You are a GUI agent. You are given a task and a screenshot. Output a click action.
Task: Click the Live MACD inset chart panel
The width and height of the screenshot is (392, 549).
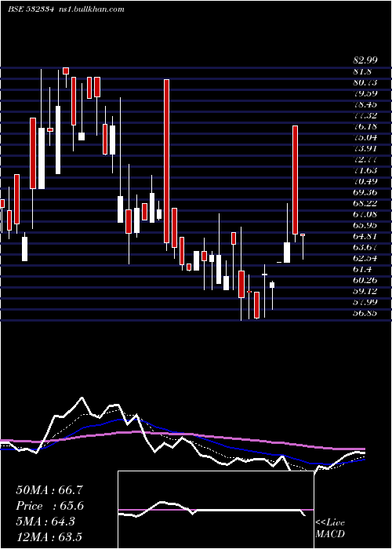216,510
